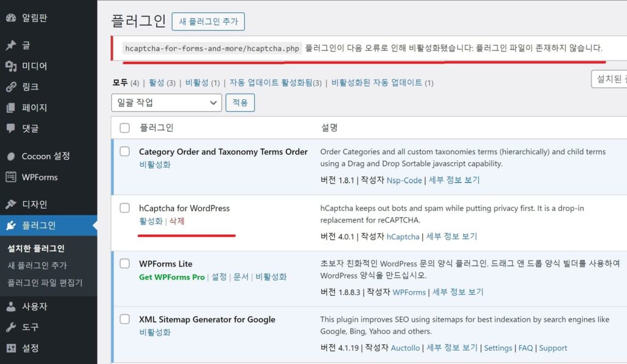Click the 새 플러그인 추가 button by the title

208,21
